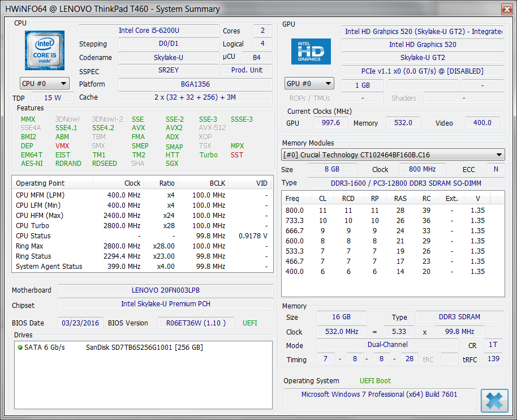Click the 800 MHz module clock value
This screenshot has height=420, width=517.
click(423, 169)
